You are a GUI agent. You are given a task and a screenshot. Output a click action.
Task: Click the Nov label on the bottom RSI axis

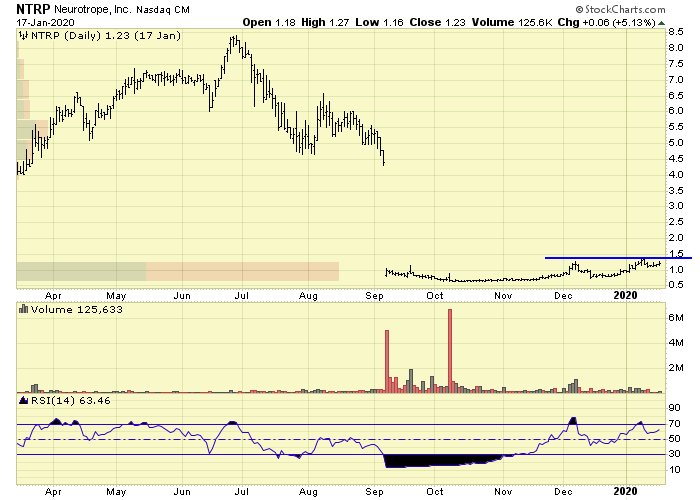(503, 492)
